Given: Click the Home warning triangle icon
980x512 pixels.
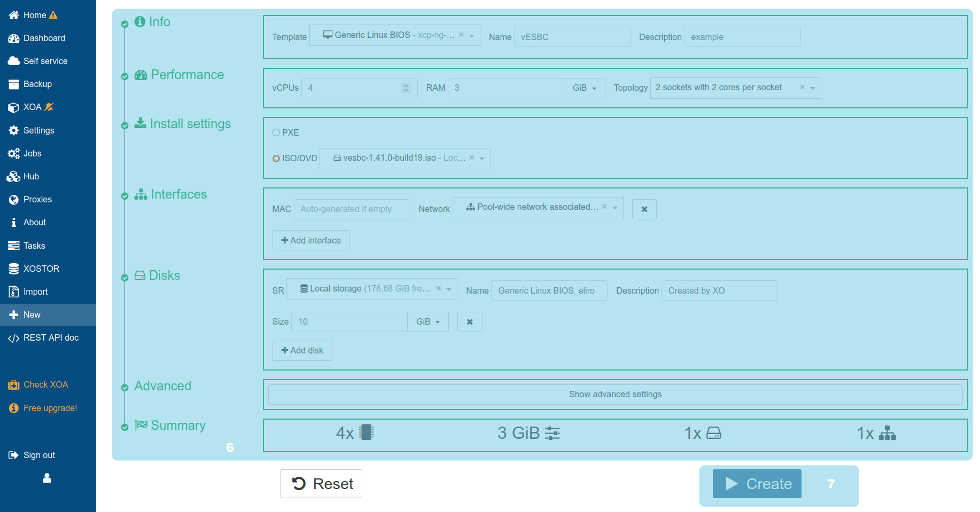Looking at the screenshot, I should coord(53,15).
